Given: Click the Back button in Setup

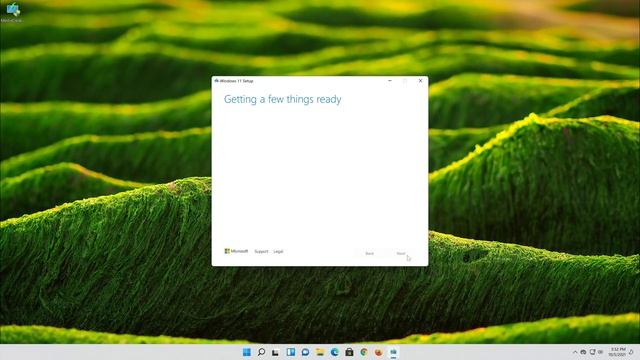Looking at the screenshot, I should pyautogui.click(x=369, y=253).
